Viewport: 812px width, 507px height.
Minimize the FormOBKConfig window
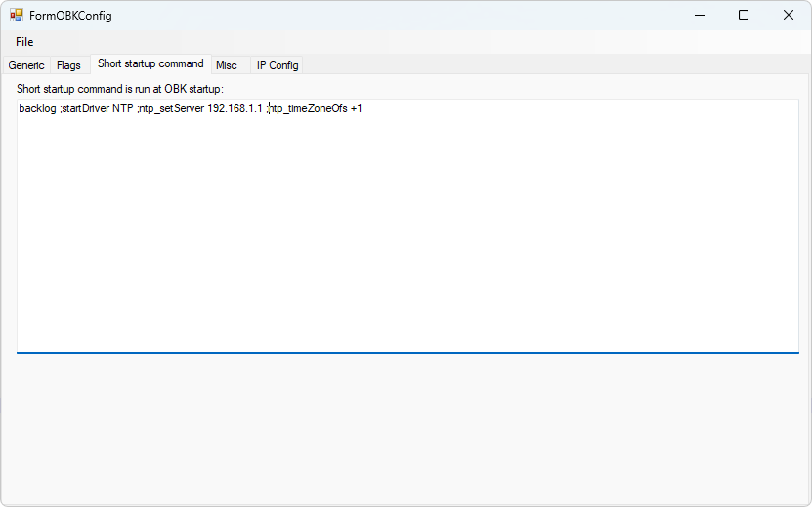tap(700, 15)
